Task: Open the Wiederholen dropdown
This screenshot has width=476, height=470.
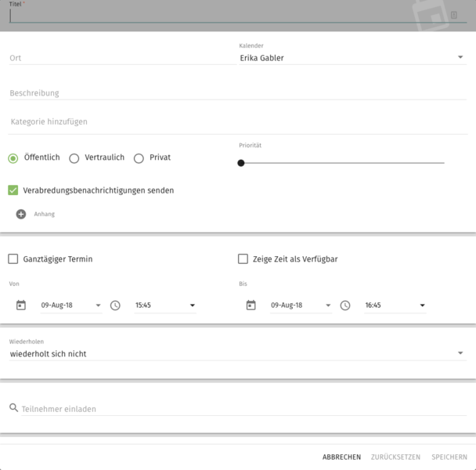Action: (x=238, y=353)
